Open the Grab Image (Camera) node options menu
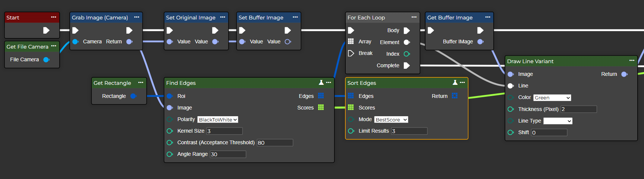The image size is (644, 179). 136,17
